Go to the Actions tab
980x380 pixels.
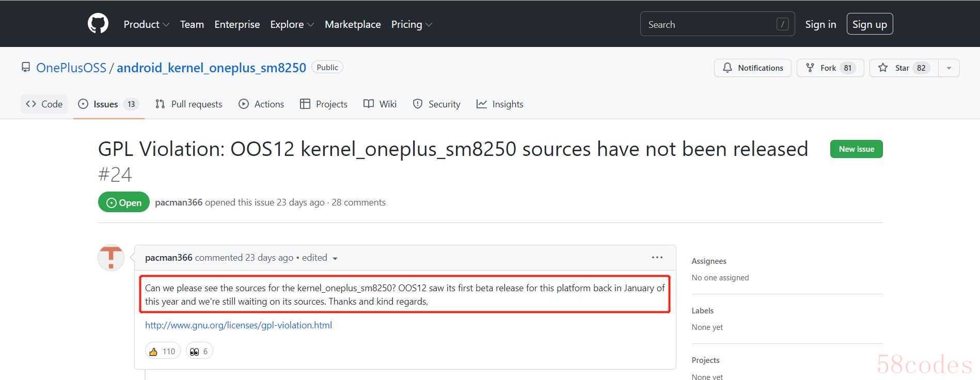click(261, 104)
